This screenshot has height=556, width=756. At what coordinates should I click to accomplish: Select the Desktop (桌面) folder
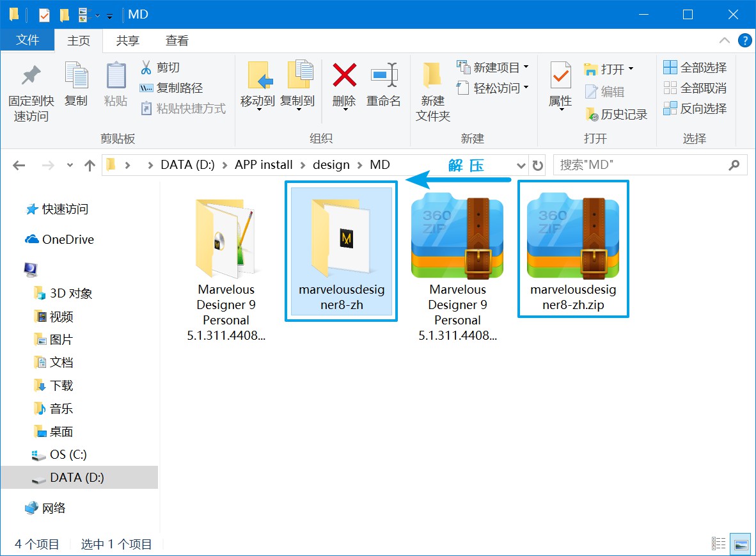[x=54, y=431]
